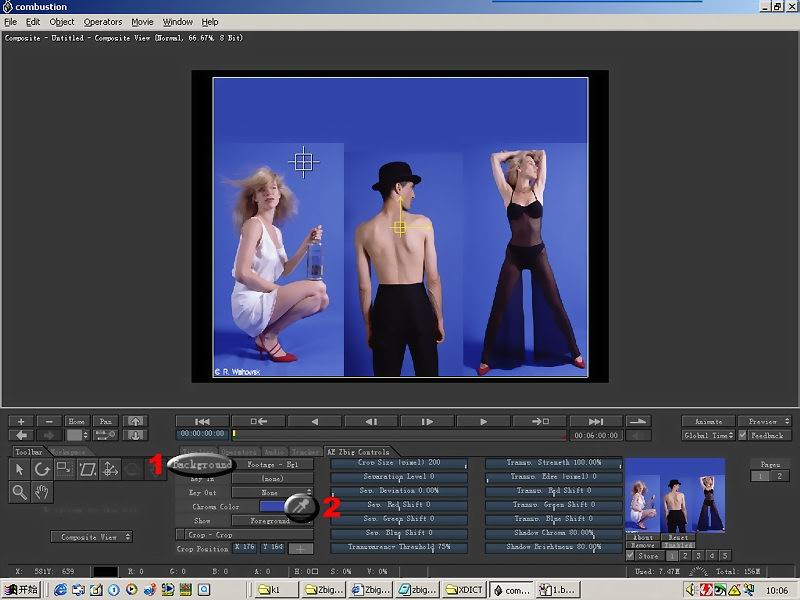Toggle the Crop - Crop checkbox
Image resolution: width=800 pixels, height=600 pixels.
[x=180, y=535]
